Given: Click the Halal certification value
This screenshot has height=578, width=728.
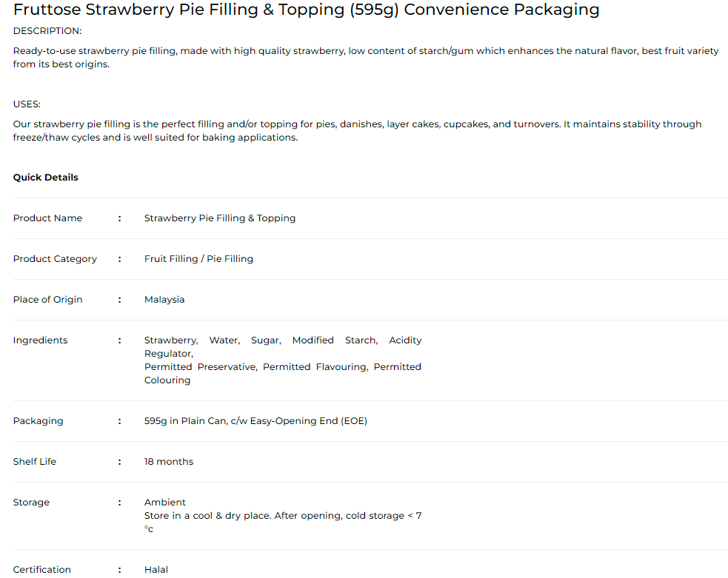Looking at the screenshot, I should (156, 570).
